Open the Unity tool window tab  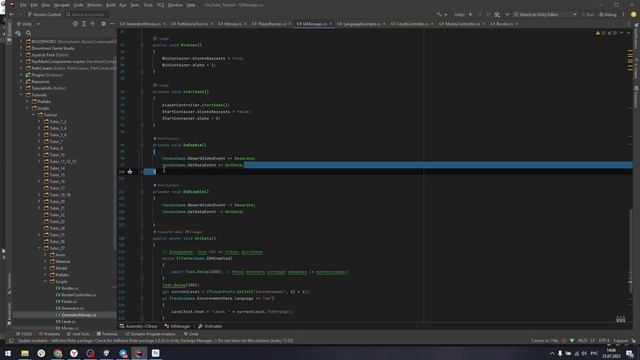pos(191,334)
